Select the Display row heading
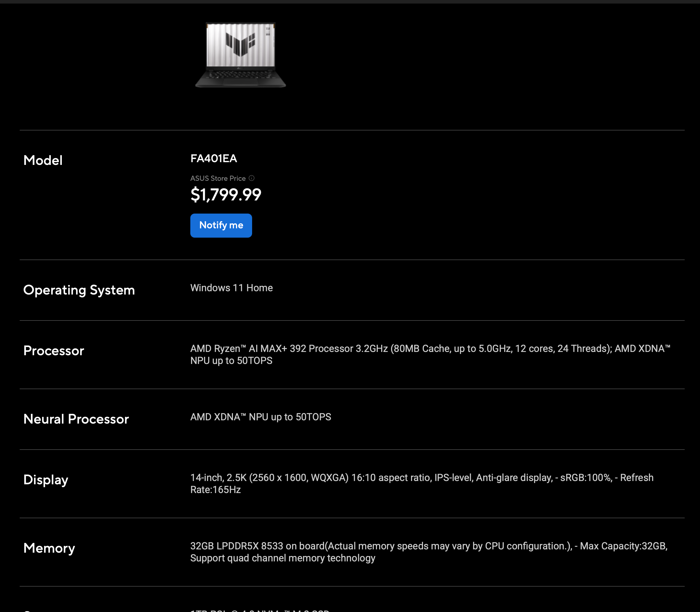This screenshot has width=700, height=612. [x=46, y=480]
